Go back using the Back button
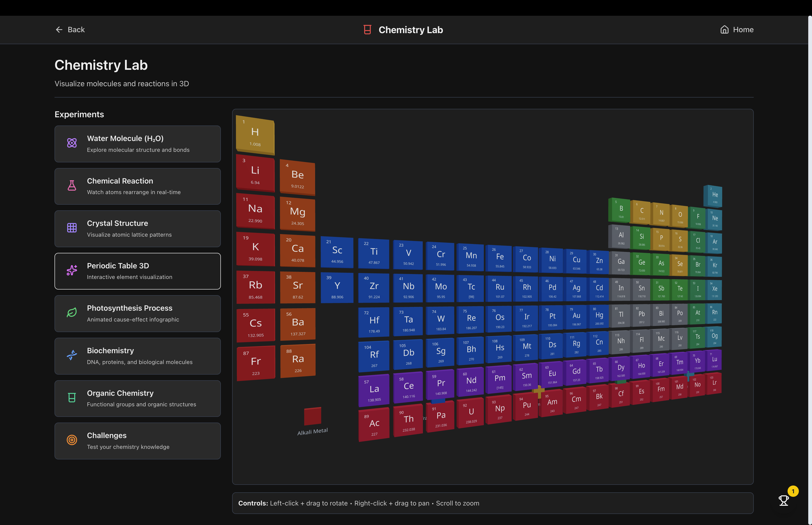This screenshot has width=812, height=525. 70,30
